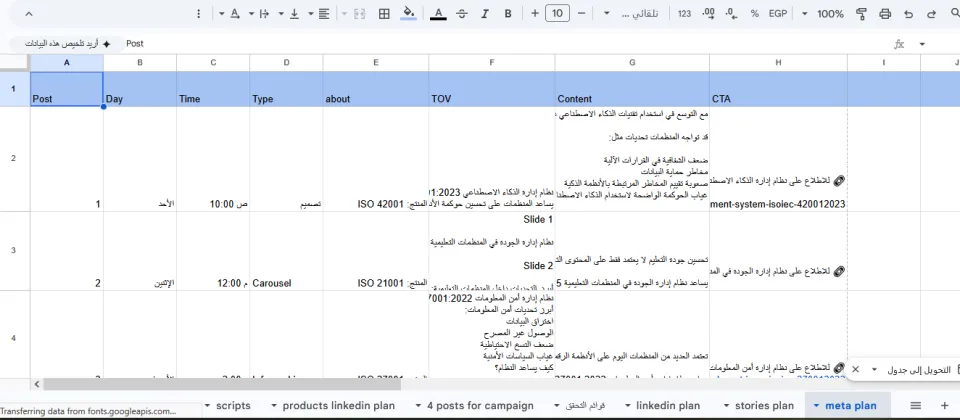The image size is (960, 420).
Task: Toggle bold formatting
Action: [508, 13]
